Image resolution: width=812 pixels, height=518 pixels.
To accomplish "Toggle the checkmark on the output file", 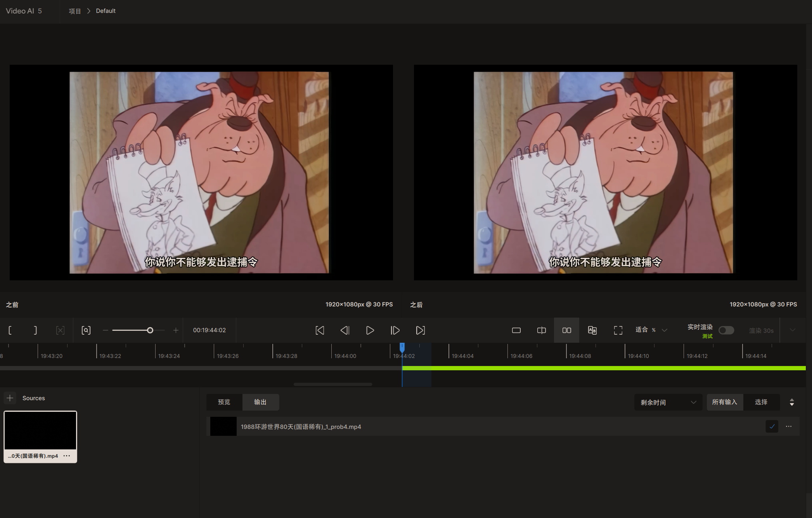I will pos(772,426).
